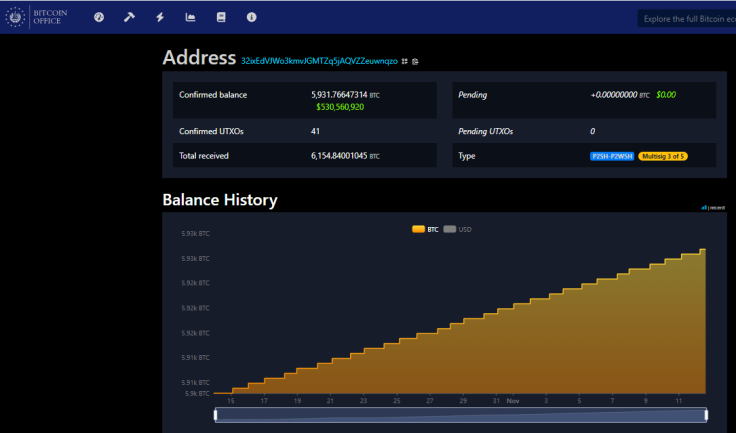Click Confirmed UTXOs count 41
The width and height of the screenshot is (736, 433).
click(315, 131)
